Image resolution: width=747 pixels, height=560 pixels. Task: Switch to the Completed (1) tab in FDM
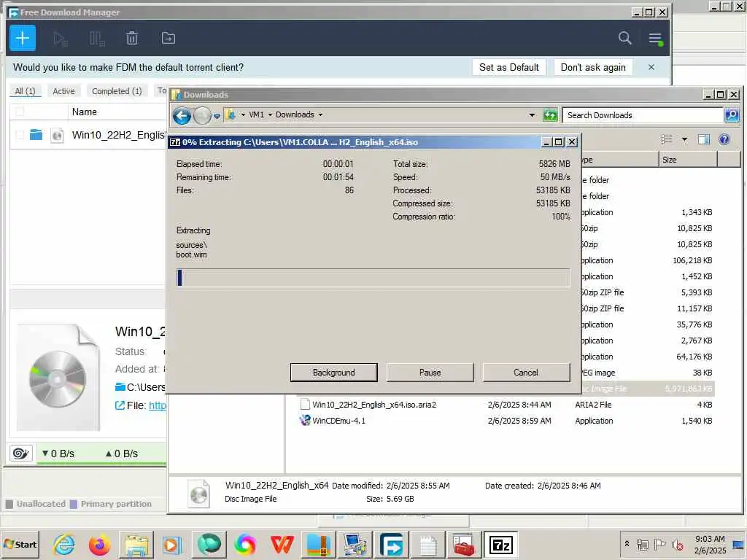coord(117,90)
